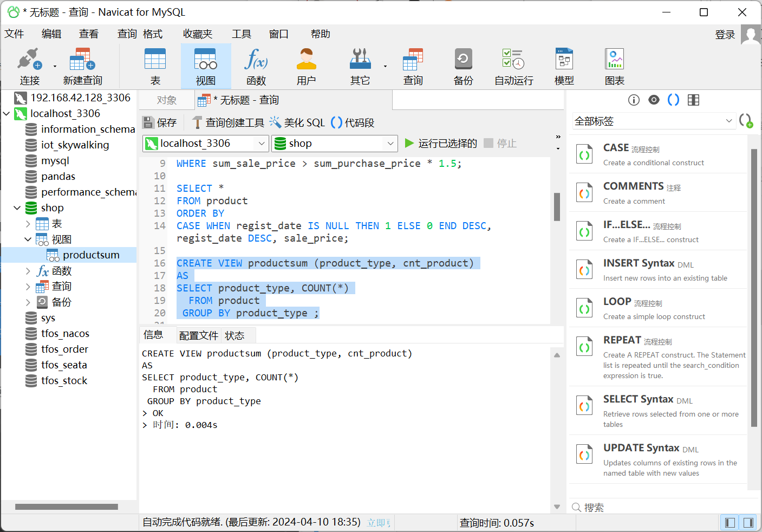Open the 其它 dropdown arrow

[385, 67]
